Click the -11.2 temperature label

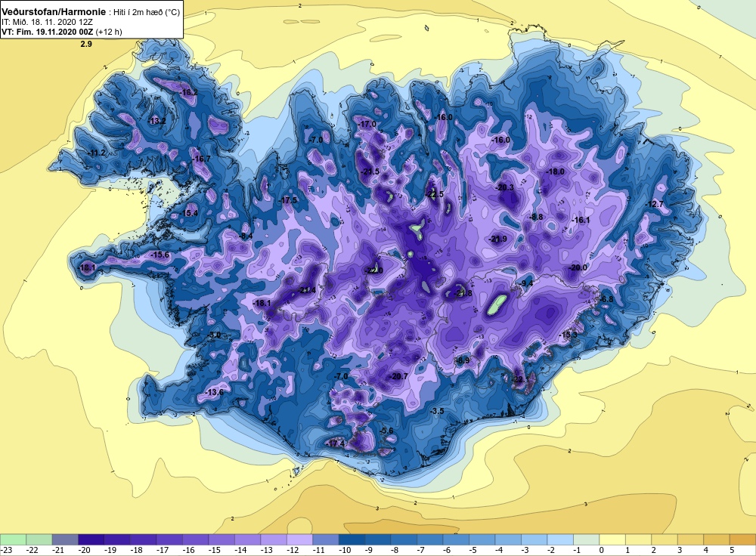point(97,153)
